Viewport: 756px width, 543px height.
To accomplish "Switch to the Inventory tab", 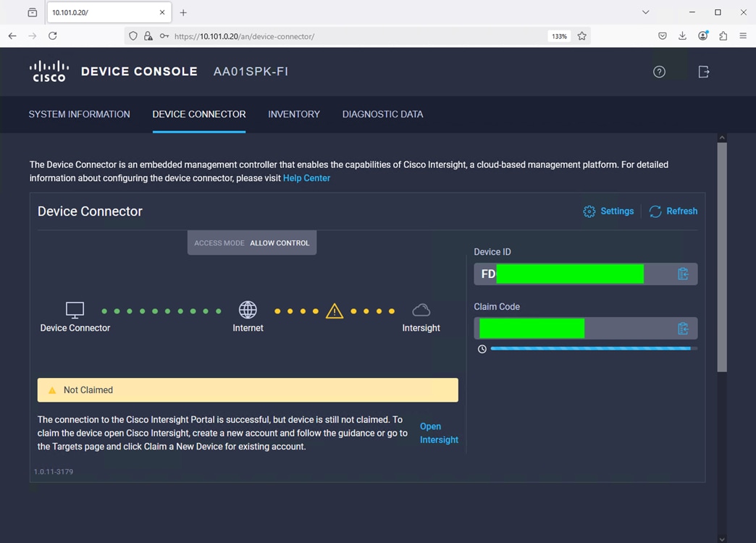I will [294, 114].
